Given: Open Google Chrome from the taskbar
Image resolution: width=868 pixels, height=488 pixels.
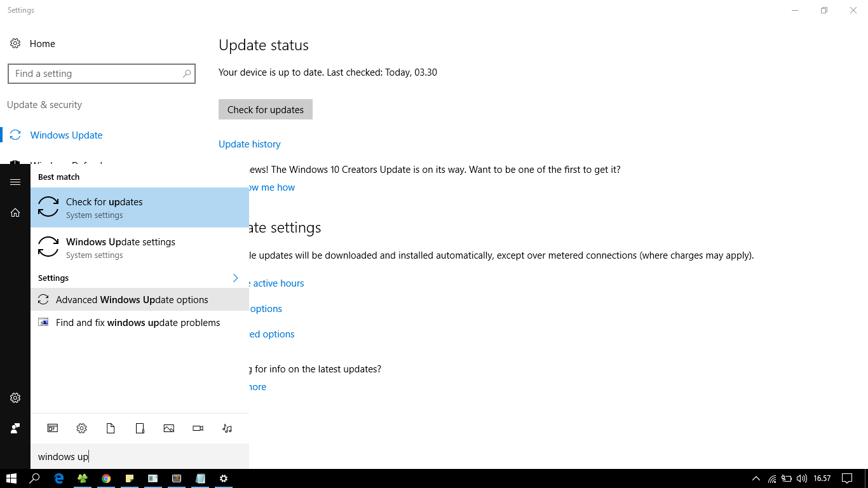Looking at the screenshot, I should 106,478.
